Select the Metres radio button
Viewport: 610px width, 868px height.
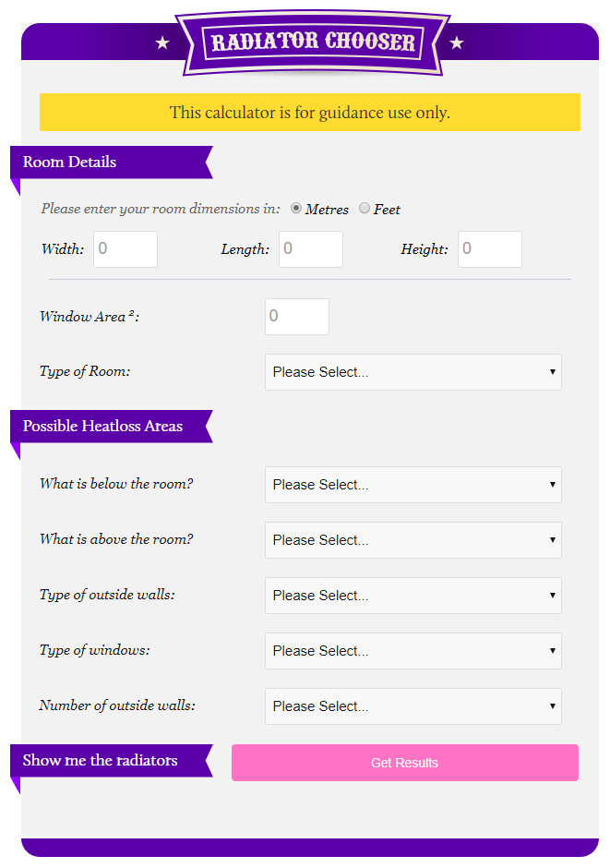tap(296, 209)
